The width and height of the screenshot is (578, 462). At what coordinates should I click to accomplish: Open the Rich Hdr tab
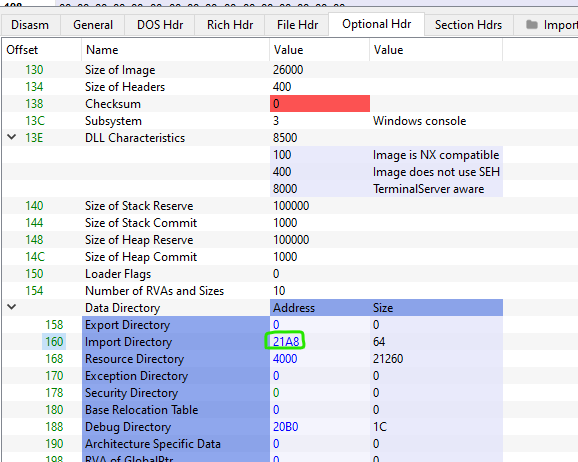(230, 25)
